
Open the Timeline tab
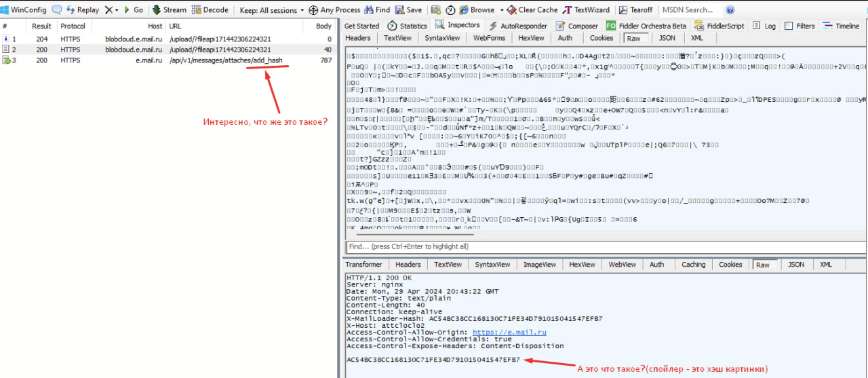coord(841,26)
